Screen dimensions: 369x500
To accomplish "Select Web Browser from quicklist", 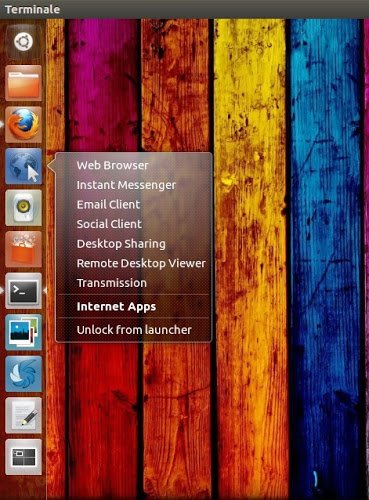I will pyautogui.click(x=112, y=165).
